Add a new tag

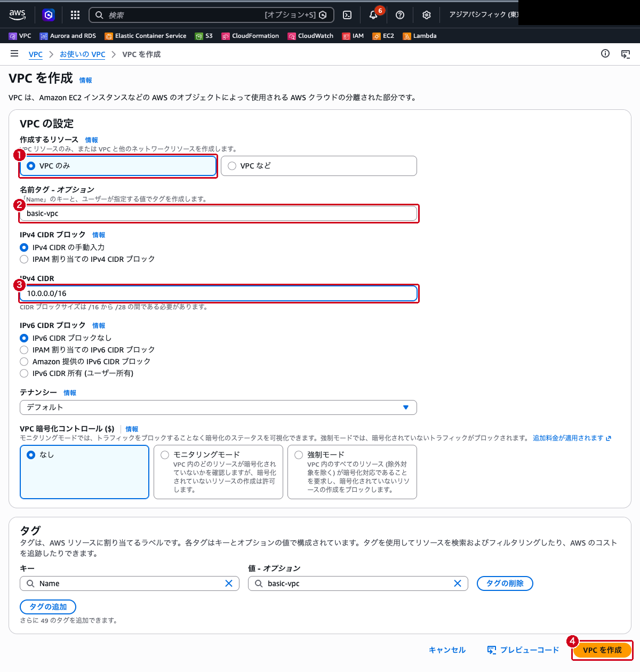[48, 607]
